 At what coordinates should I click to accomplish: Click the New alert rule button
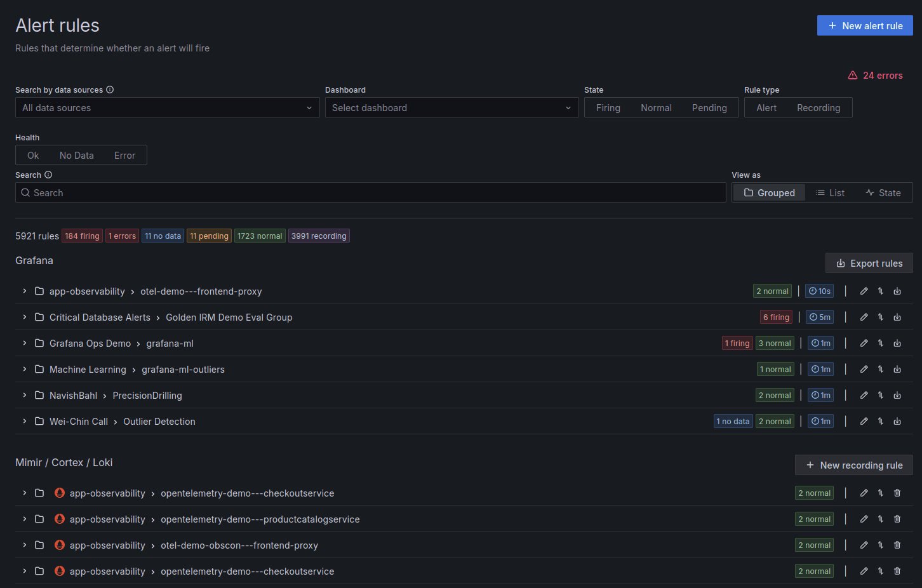pos(865,25)
